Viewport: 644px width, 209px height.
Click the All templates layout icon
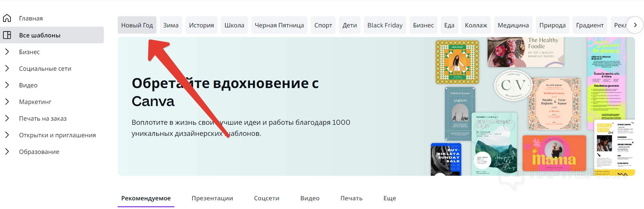coord(7,35)
